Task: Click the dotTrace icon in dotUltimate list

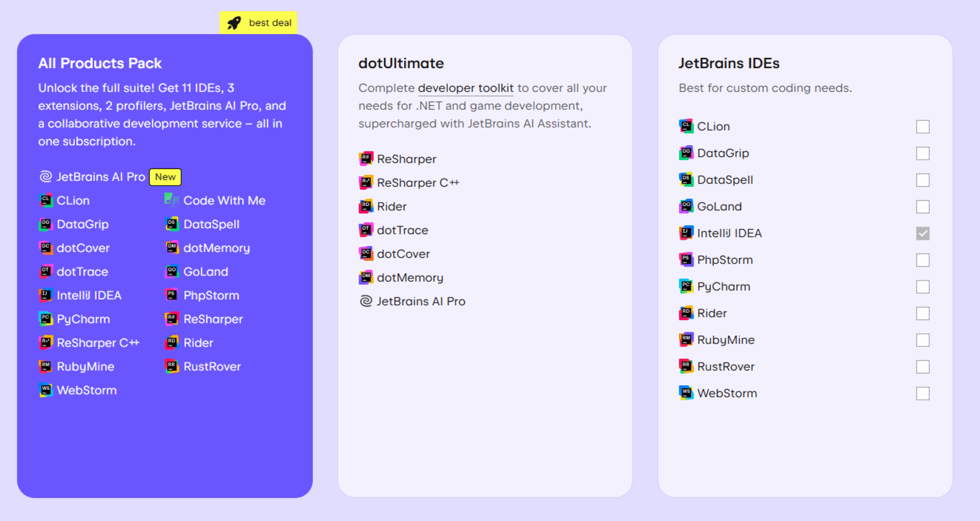Action: pos(366,230)
